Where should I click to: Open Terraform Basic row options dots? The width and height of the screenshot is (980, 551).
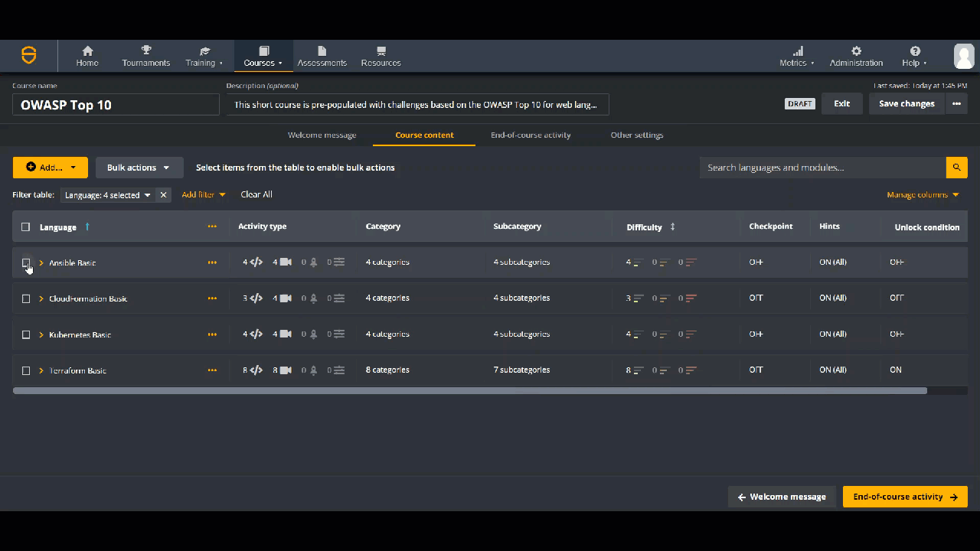212,370
